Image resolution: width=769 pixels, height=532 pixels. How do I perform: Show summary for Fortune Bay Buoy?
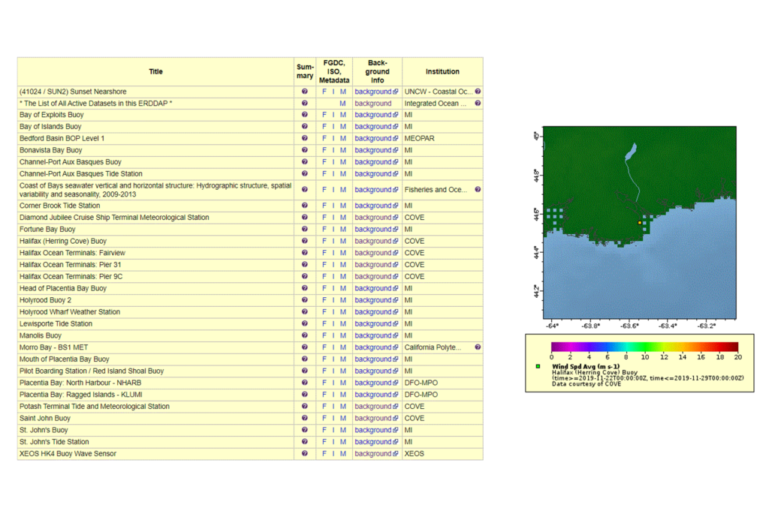pos(305,230)
